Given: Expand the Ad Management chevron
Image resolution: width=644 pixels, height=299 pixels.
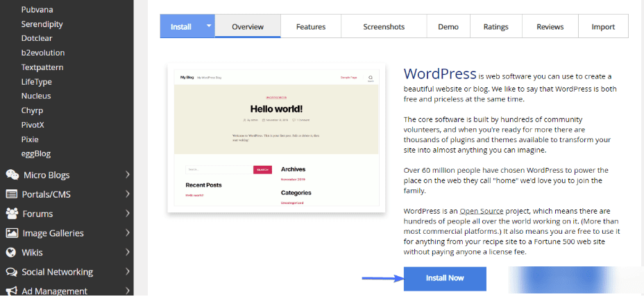Looking at the screenshot, I should [127, 291].
